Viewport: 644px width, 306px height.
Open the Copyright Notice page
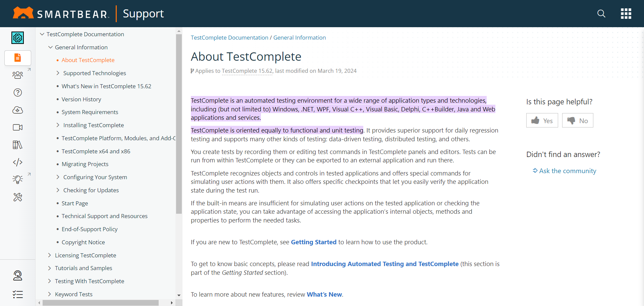[x=83, y=242]
